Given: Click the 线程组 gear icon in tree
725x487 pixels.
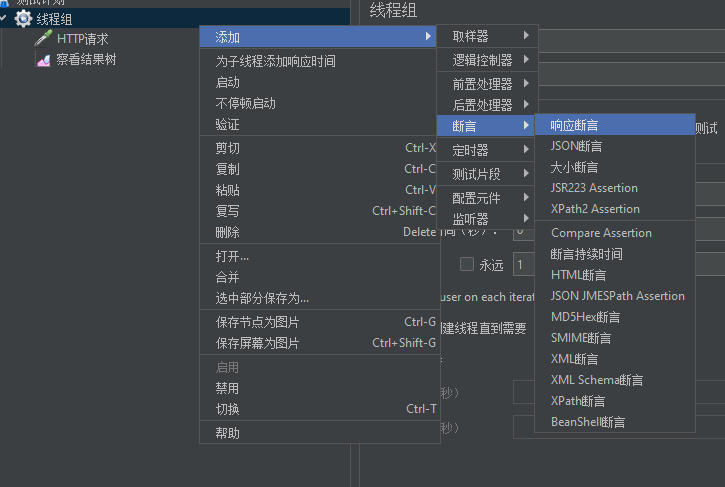Looking at the screenshot, I should [23, 19].
